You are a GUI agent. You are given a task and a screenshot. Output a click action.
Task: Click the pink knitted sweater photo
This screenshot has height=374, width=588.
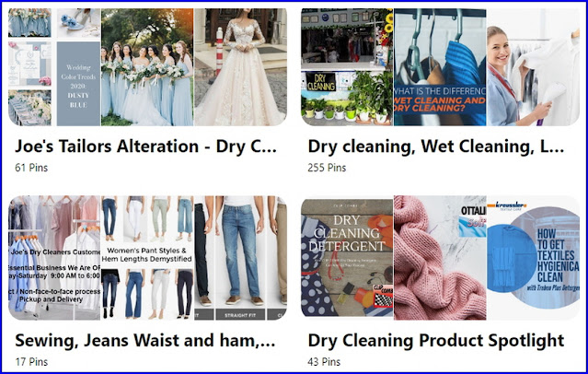point(440,258)
